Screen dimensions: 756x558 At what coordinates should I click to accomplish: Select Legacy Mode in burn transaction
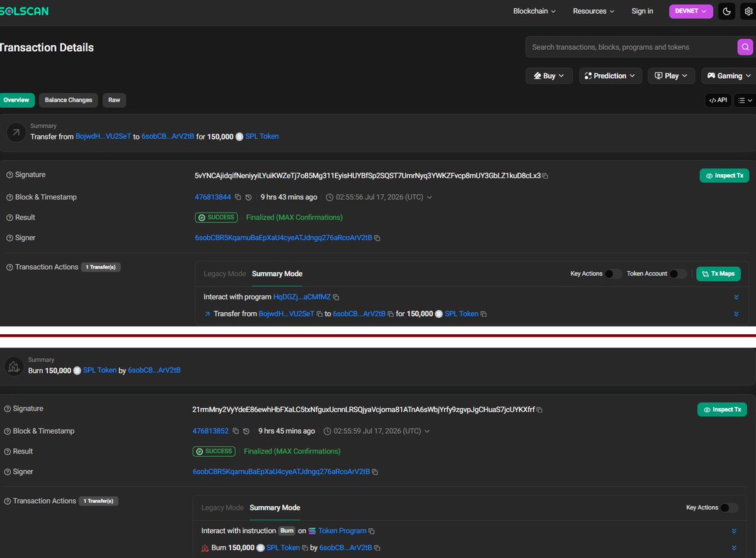[222, 508]
